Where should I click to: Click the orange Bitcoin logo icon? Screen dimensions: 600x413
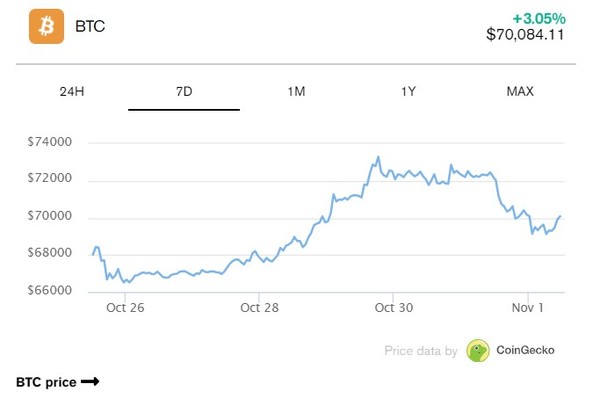[x=46, y=27]
